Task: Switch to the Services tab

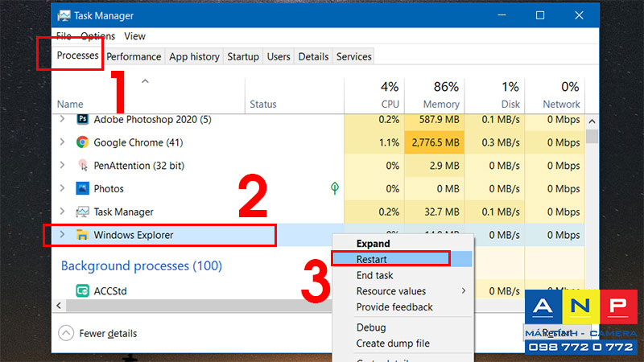Action: coord(353,56)
